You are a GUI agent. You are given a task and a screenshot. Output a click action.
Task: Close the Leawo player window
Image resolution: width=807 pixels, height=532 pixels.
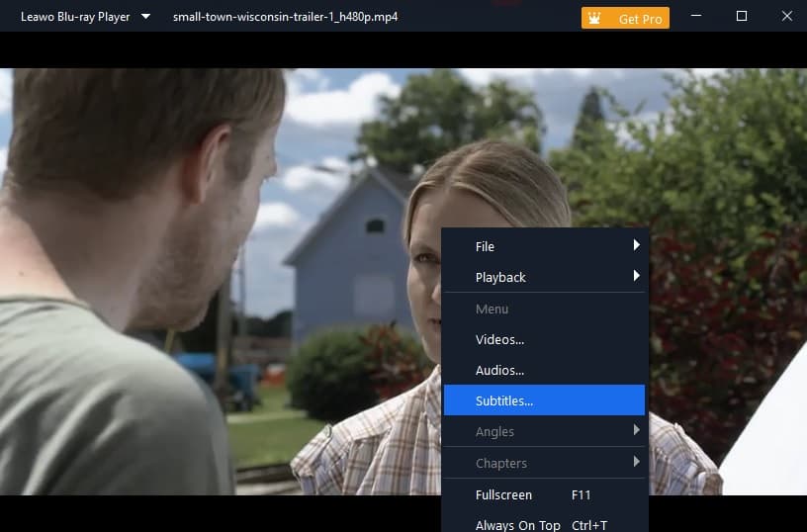point(787,16)
